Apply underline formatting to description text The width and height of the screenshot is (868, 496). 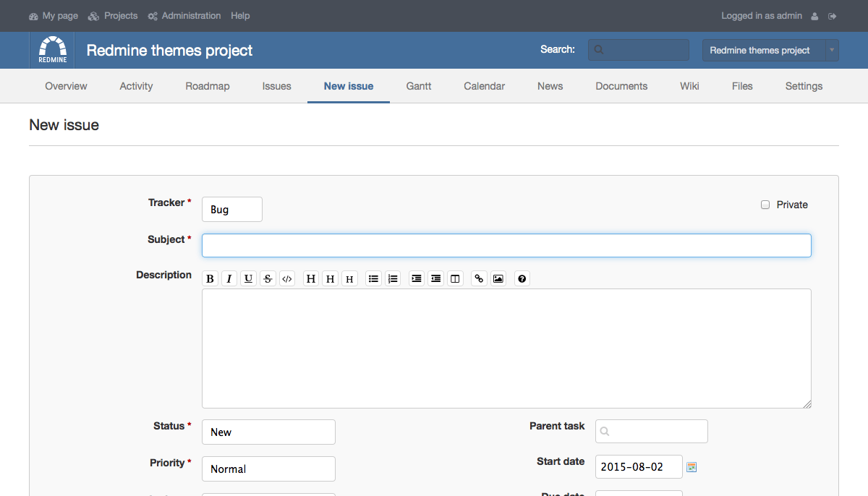249,278
